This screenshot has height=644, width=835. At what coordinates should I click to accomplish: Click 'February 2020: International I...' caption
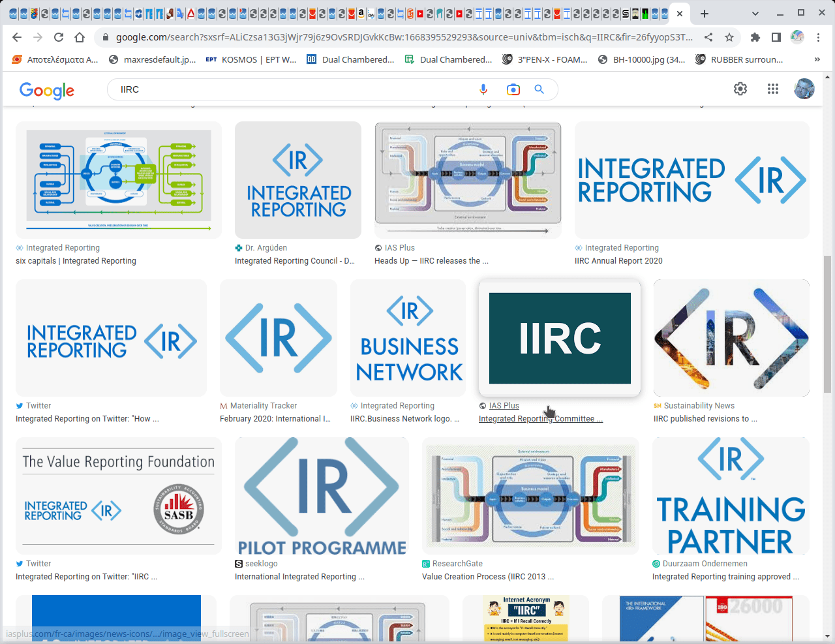pyautogui.click(x=275, y=419)
